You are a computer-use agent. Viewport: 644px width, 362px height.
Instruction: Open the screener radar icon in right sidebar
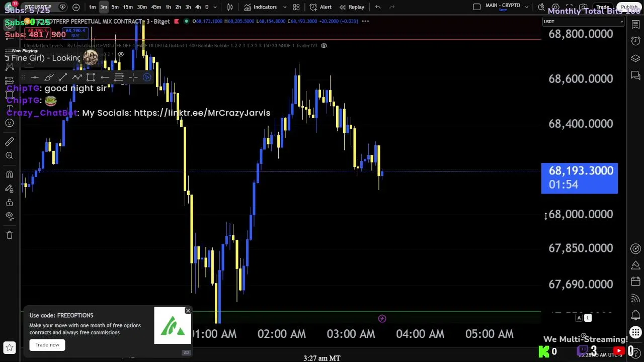pos(635,249)
